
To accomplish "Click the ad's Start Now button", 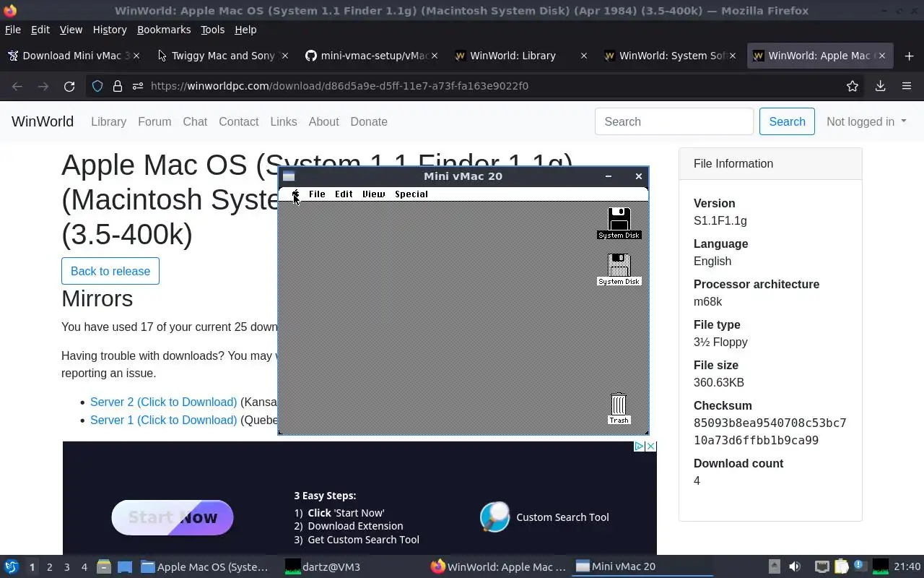I will point(173,517).
